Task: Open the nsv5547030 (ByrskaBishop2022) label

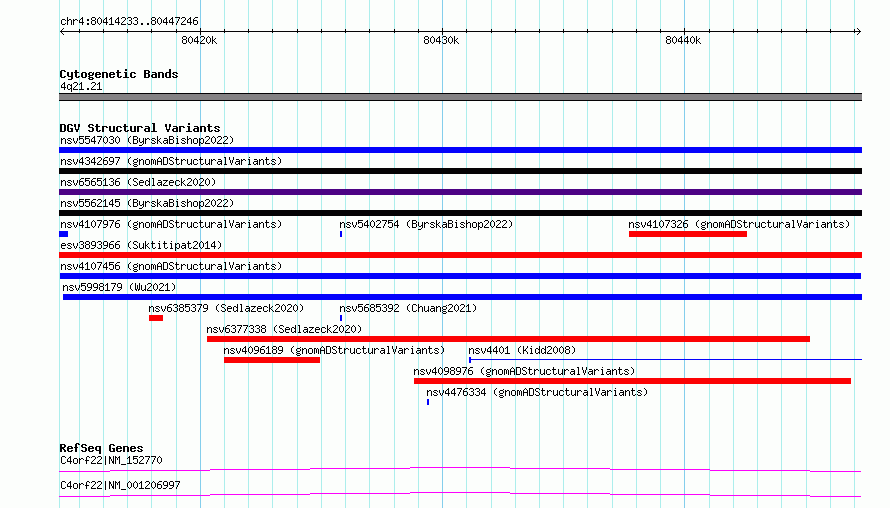Action: [x=147, y=140]
